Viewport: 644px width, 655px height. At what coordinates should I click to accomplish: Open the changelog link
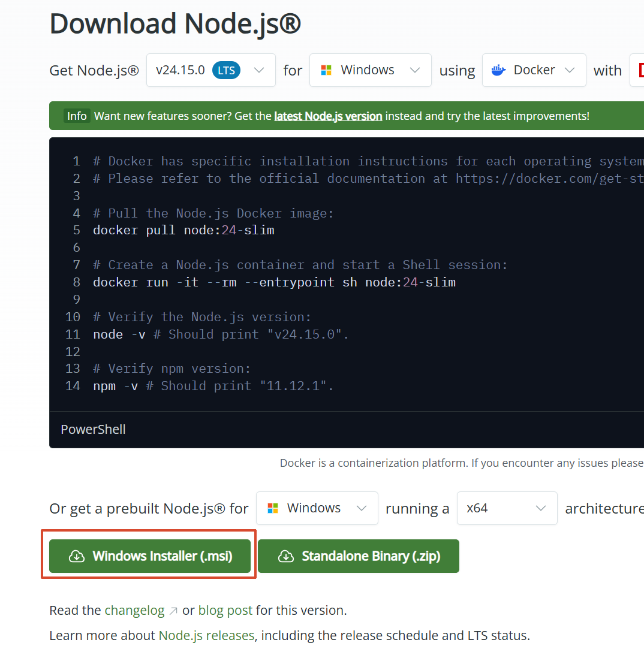point(134,611)
